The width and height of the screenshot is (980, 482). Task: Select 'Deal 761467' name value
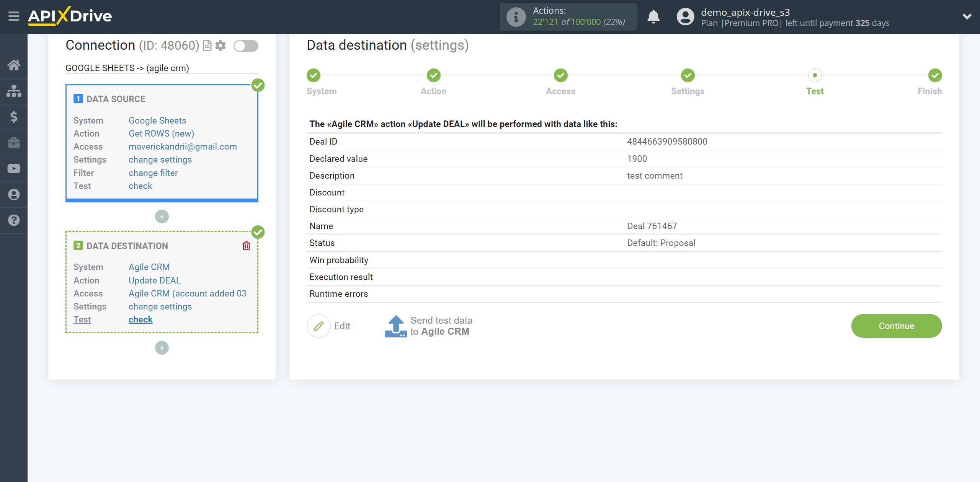[x=652, y=226]
